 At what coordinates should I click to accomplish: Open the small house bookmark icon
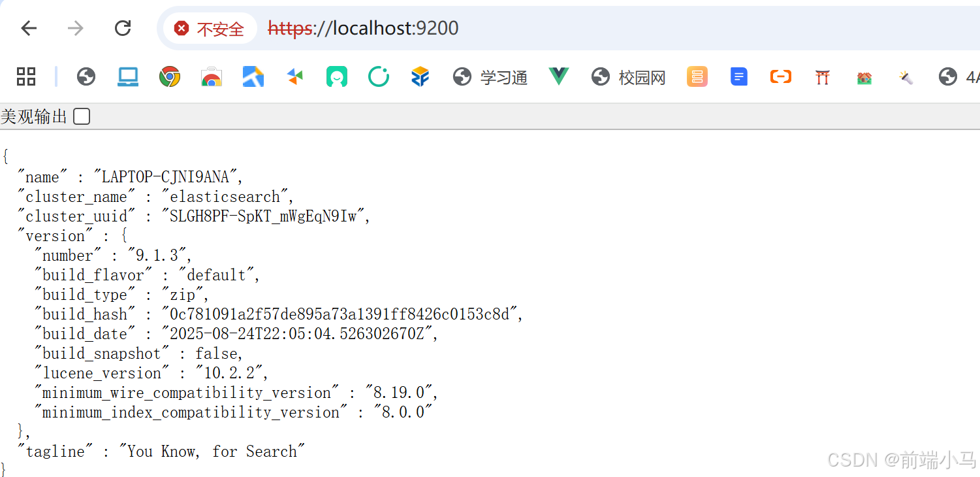click(864, 78)
